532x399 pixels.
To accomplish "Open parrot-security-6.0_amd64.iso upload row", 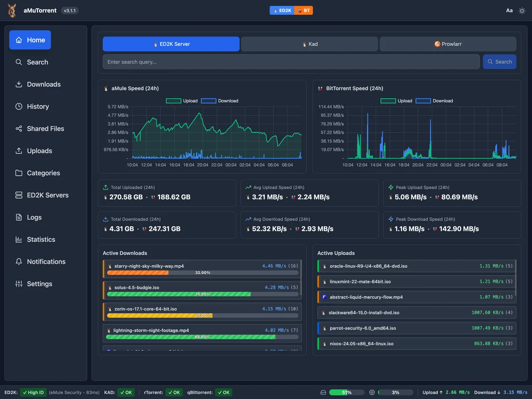I will (416, 328).
